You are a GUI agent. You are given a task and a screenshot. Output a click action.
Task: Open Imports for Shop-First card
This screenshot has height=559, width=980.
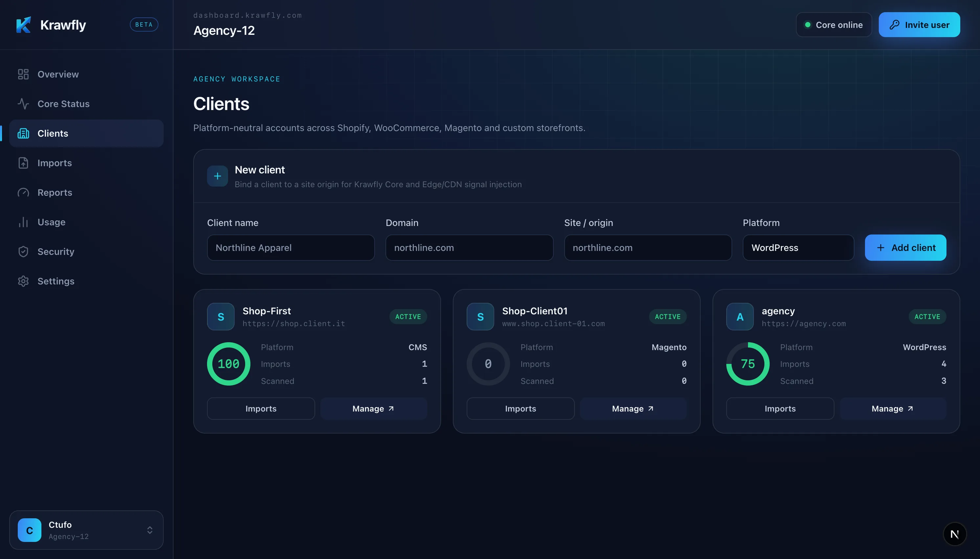(x=261, y=409)
